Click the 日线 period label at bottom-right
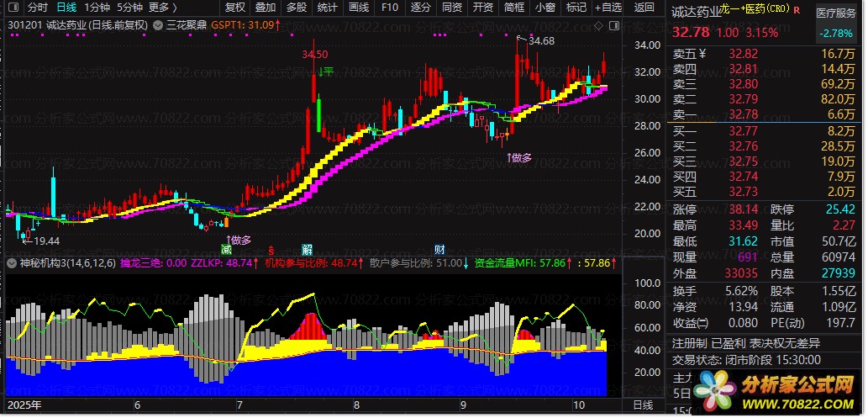868x418 pixels. (x=642, y=405)
